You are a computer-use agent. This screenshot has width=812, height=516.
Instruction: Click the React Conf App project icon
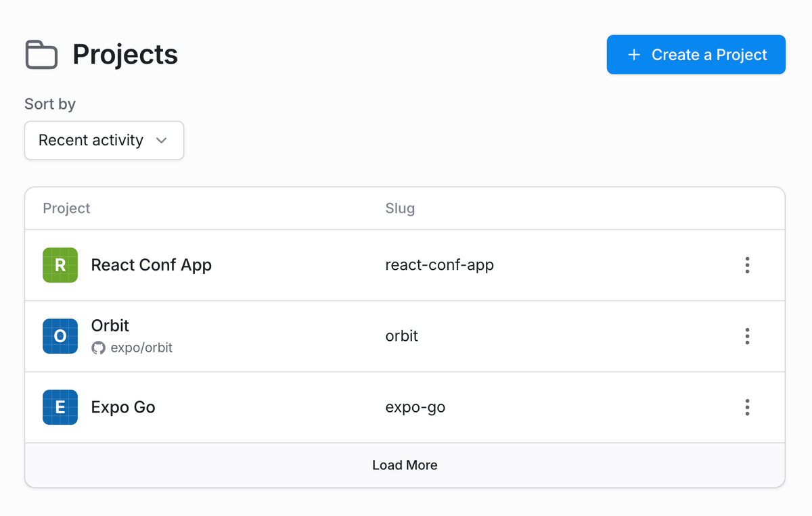click(60, 265)
